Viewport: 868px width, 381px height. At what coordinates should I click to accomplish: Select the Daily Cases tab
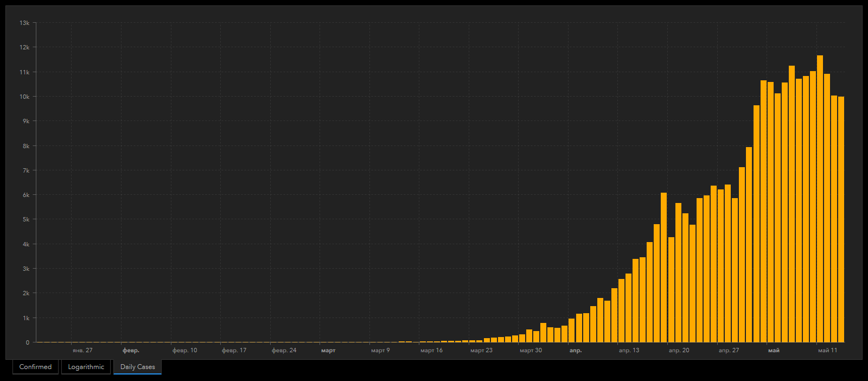coord(137,367)
